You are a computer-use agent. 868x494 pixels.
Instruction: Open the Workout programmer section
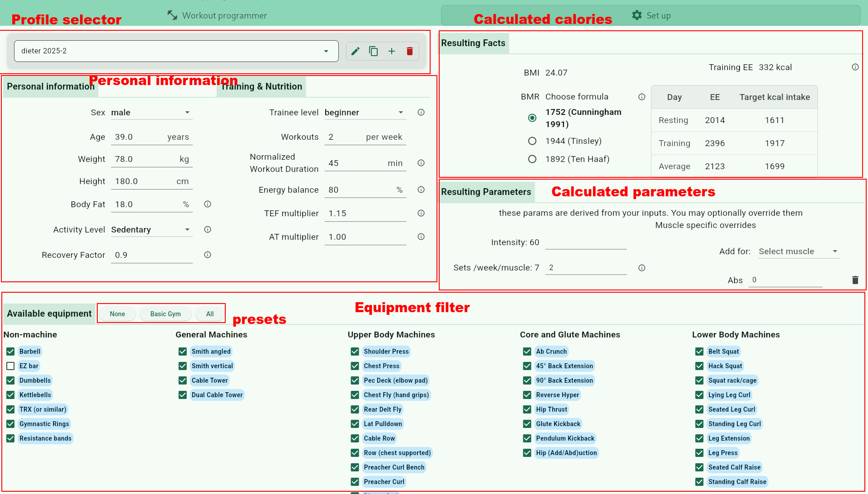coord(217,15)
